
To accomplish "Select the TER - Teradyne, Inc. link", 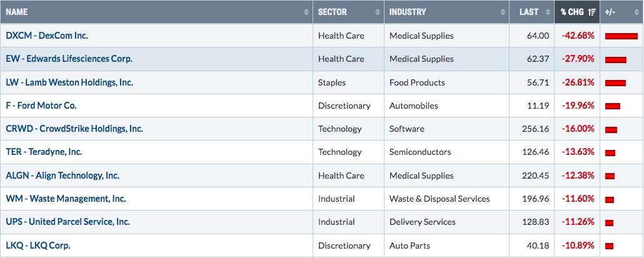I will click(x=44, y=152).
